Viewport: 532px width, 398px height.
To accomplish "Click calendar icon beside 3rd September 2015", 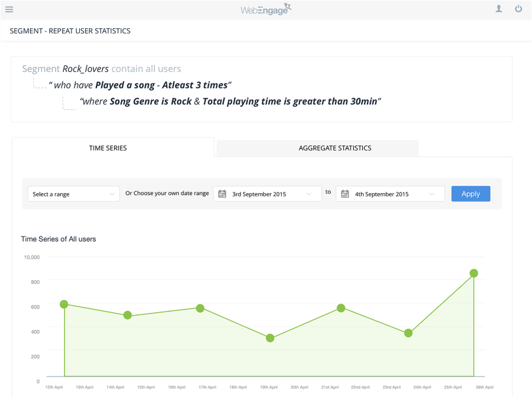I will 222,194.
